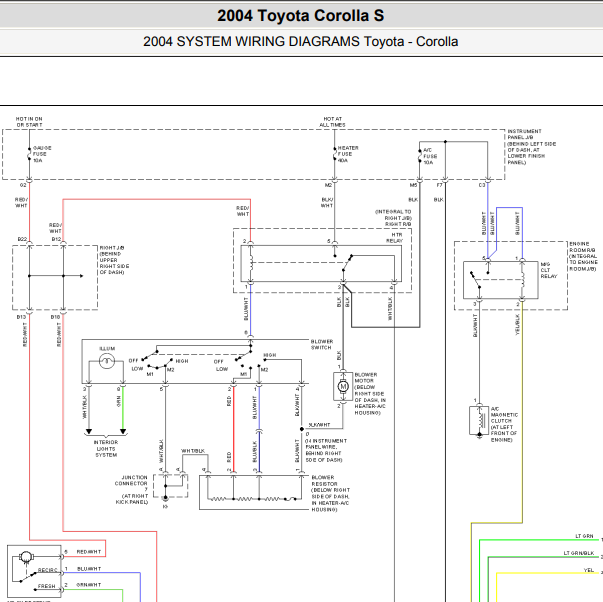Click the 'GRN/WHT' wire label
Viewport: 603px width, 602px height.
88,585
